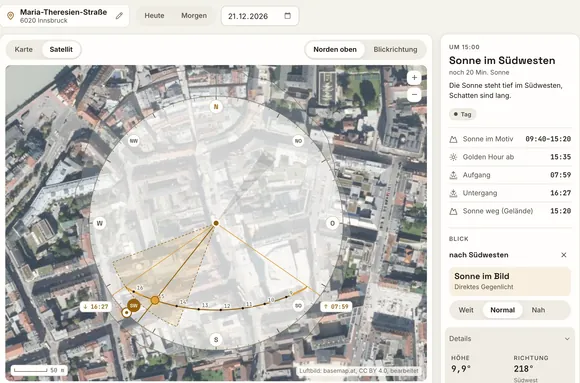This screenshot has width=580, height=383.
Task: Click the Tag status chip
Action: 462,114
